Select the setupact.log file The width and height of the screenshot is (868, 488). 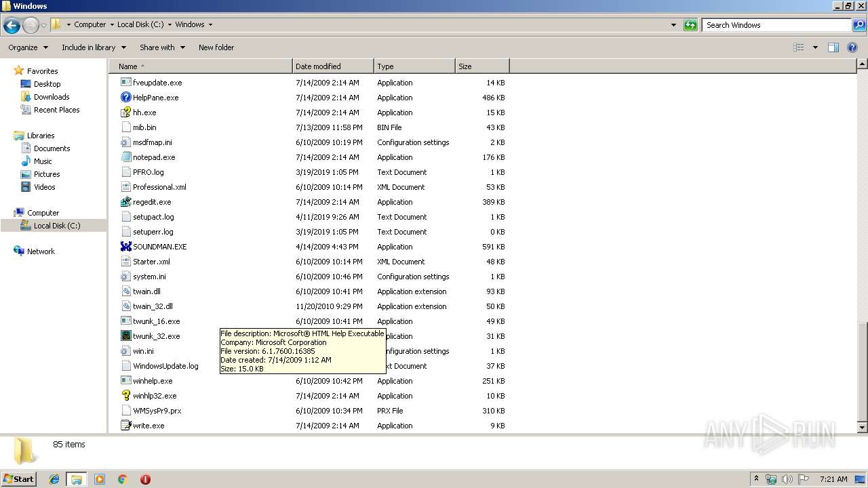click(x=153, y=217)
